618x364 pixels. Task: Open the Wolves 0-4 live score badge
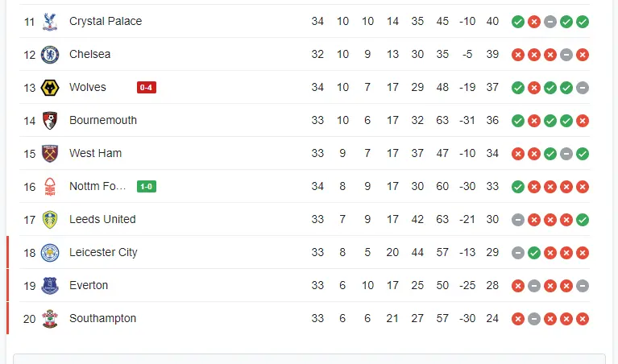coord(147,88)
